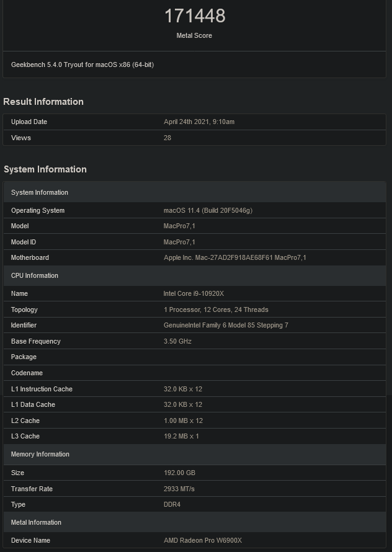The image size is (392, 552).
Task: Click the L1 Instruction Cache row label
Action: coord(42,389)
